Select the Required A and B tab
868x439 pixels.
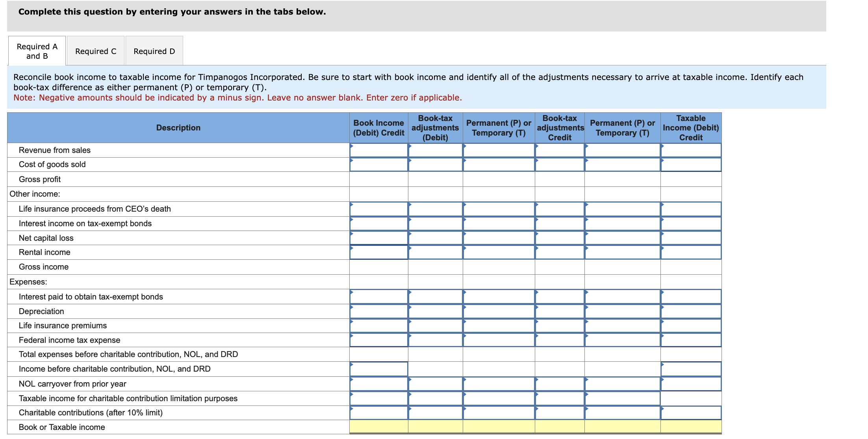36,51
